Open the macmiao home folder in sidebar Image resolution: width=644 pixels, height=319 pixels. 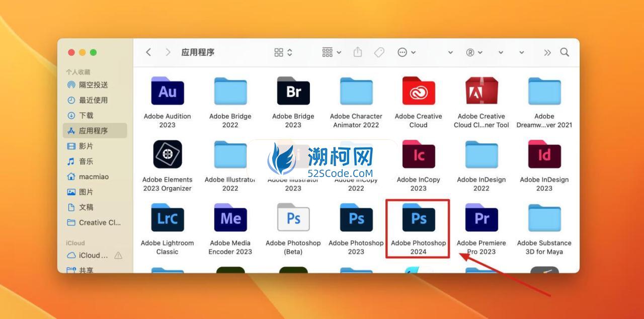95,177
